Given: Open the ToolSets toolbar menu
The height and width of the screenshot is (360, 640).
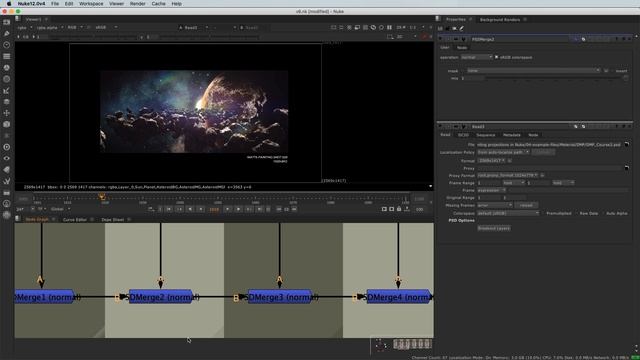Looking at the screenshot, I should tap(7, 181).
